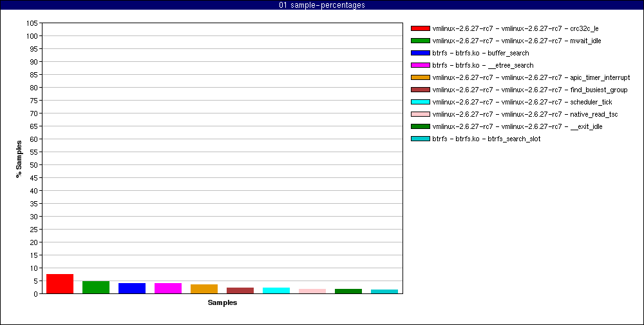Select the cyan scheduler_tick bar
The width and height of the screenshot is (644, 325).
click(276, 290)
